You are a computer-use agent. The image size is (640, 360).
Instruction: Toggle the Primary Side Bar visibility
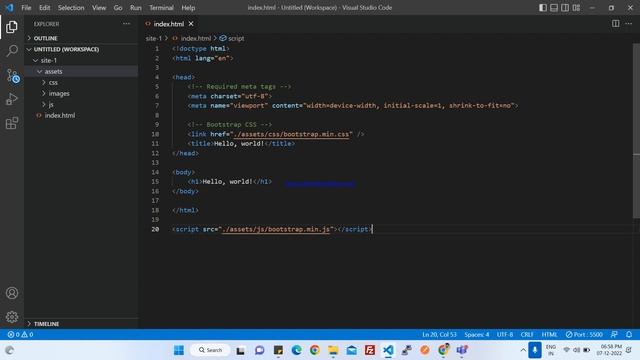[x=543, y=7]
